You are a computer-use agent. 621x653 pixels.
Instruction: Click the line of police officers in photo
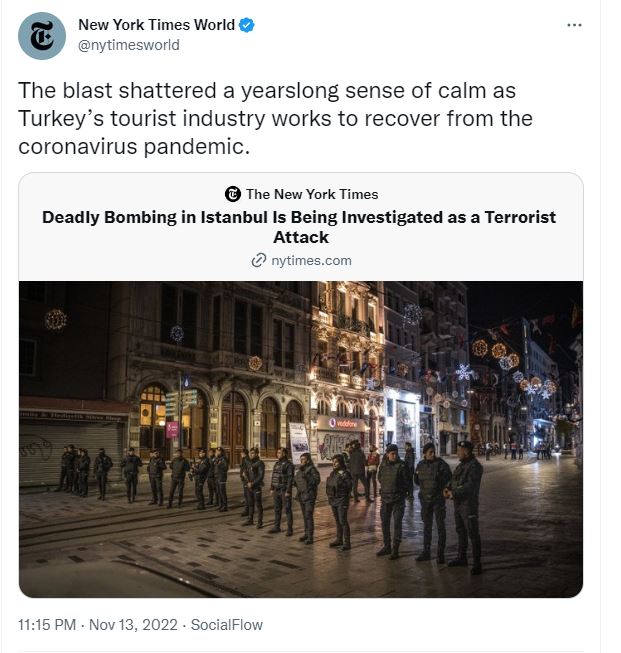tap(269, 504)
